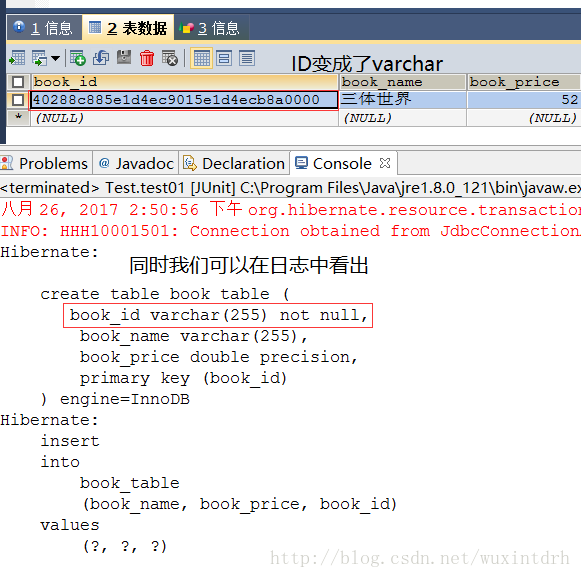This screenshot has width=581, height=578.
Task: Click the book_price column header
Action: 524,82
